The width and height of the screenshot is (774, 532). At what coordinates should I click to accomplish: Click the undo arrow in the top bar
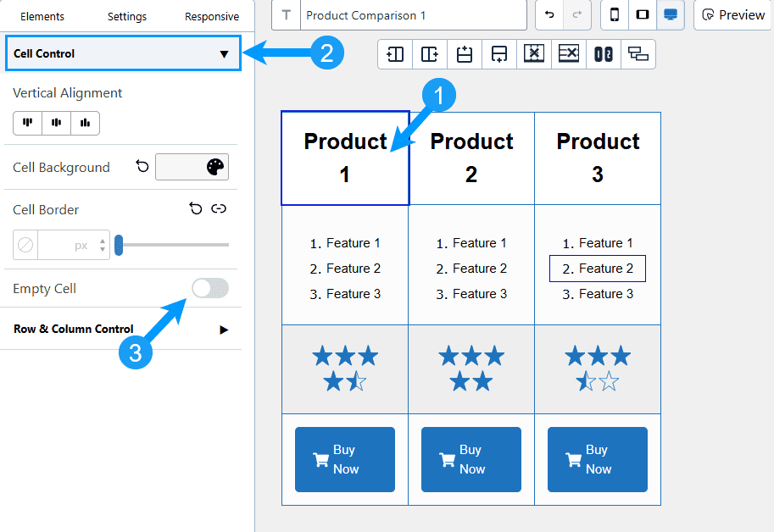[x=551, y=15]
